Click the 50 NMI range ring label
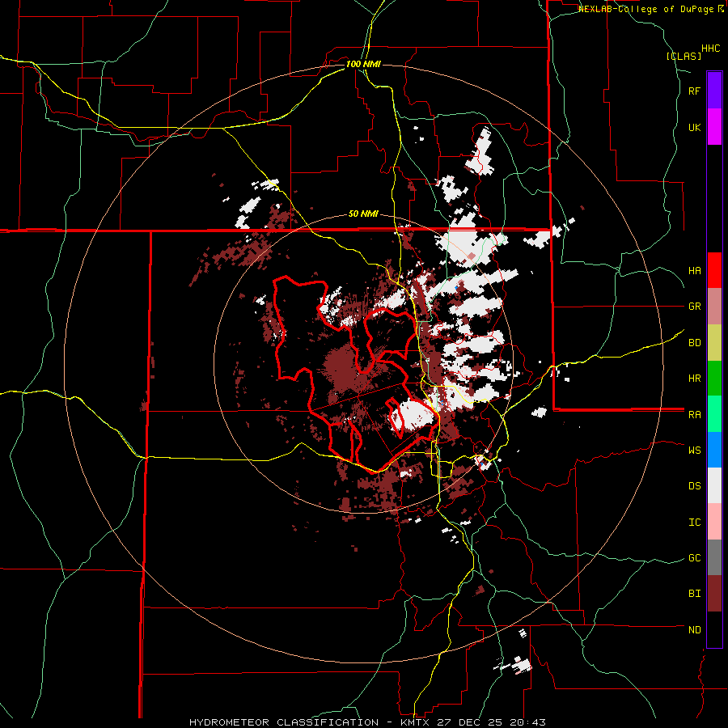The height and width of the screenshot is (728, 728). pos(363,214)
